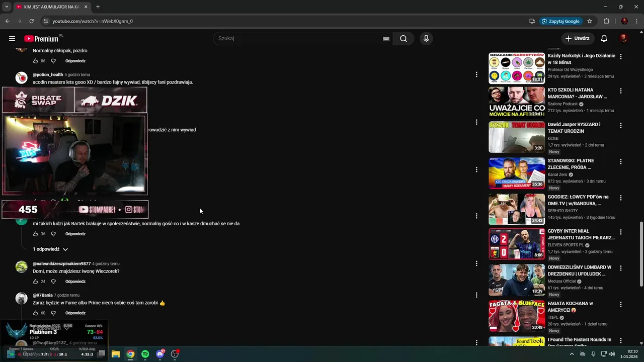Open YouTube account avatar menu
The image size is (644, 362).
(x=623, y=39)
